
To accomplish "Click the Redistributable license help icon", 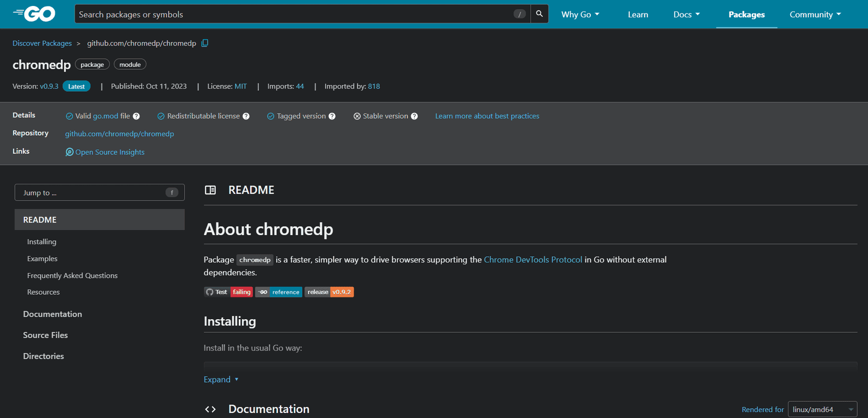I will (246, 116).
